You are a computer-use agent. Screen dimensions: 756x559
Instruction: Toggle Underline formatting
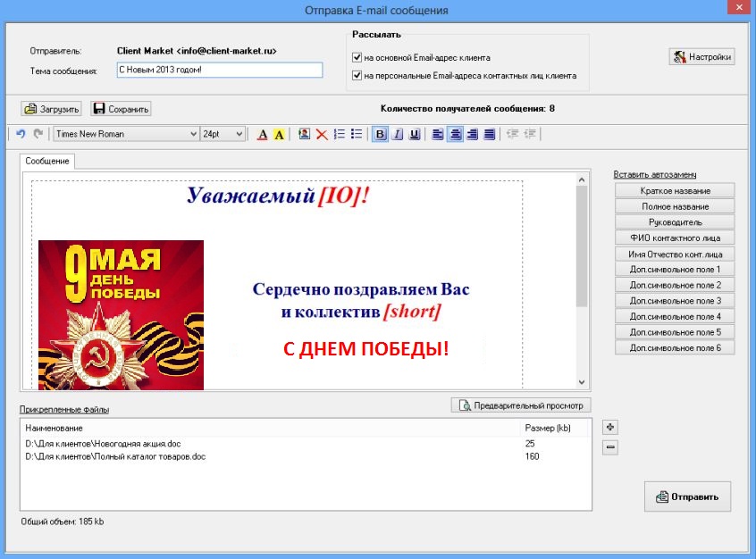tap(415, 135)
